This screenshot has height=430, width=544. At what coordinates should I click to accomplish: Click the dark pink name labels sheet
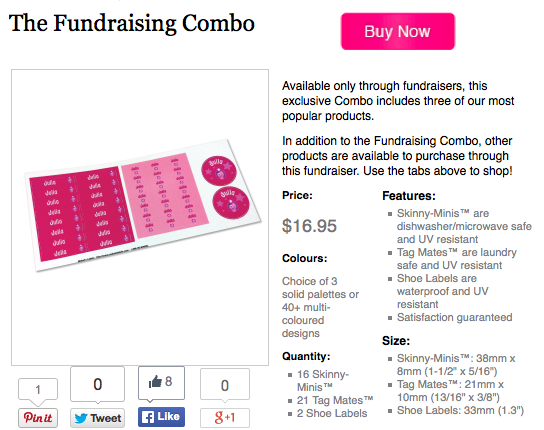tap(82, 214)
